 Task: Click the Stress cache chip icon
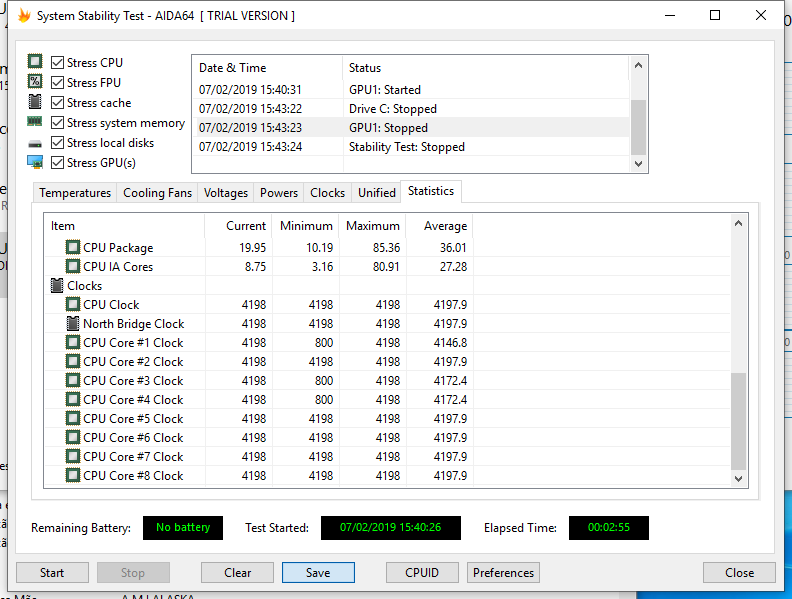click(35, 102)
